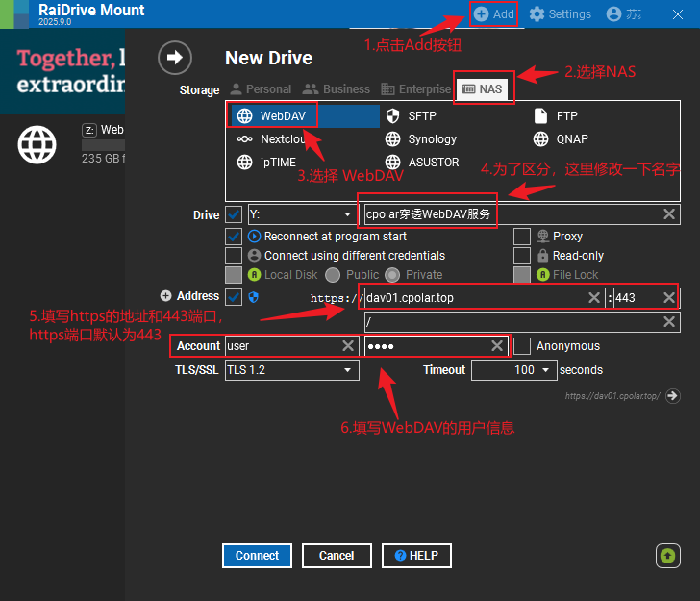Choose WebDAV storage type
This screenshot has height=601, width=700.
point(304,116)
